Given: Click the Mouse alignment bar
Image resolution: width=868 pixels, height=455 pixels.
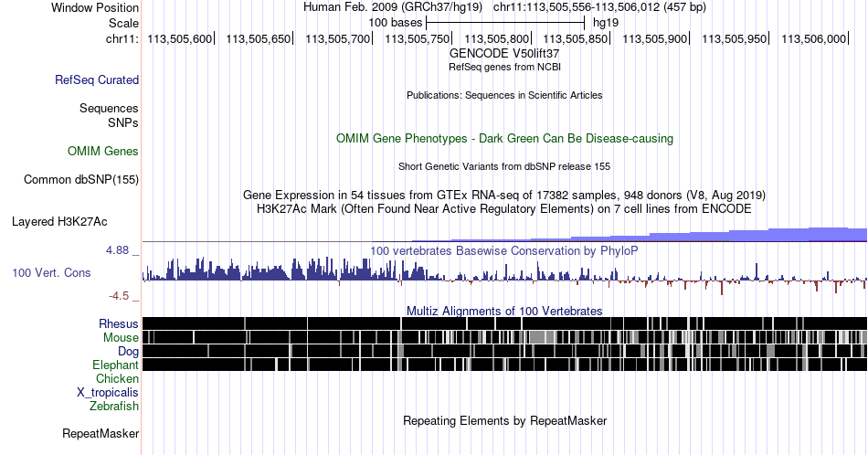Looking at the screenshot, I should coord(504,337).
